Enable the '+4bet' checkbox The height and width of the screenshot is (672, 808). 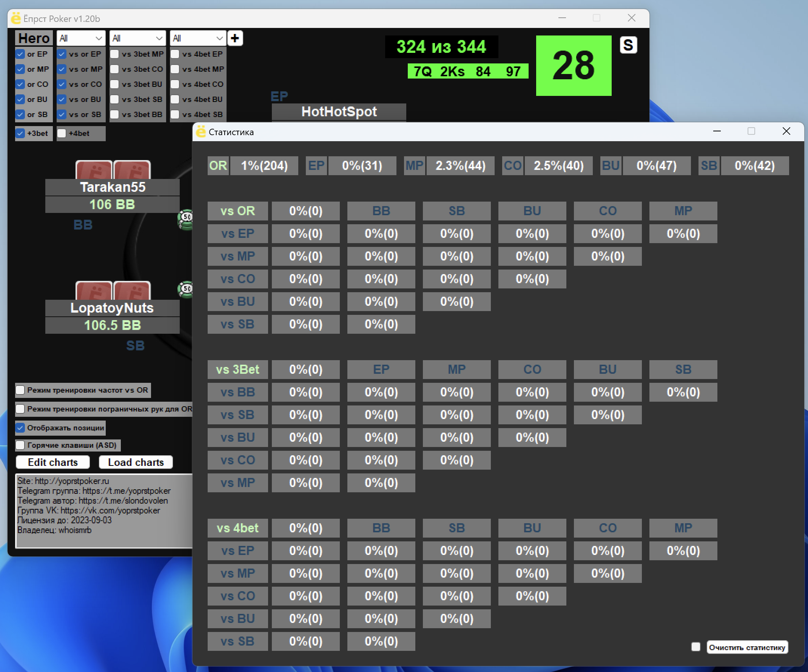62,133
